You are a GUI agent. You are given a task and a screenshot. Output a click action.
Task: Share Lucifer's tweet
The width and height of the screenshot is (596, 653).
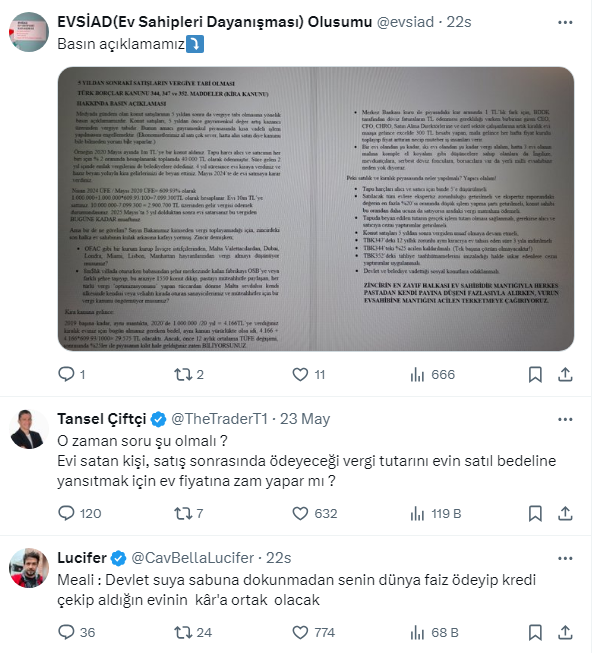[x=565, y=632]
